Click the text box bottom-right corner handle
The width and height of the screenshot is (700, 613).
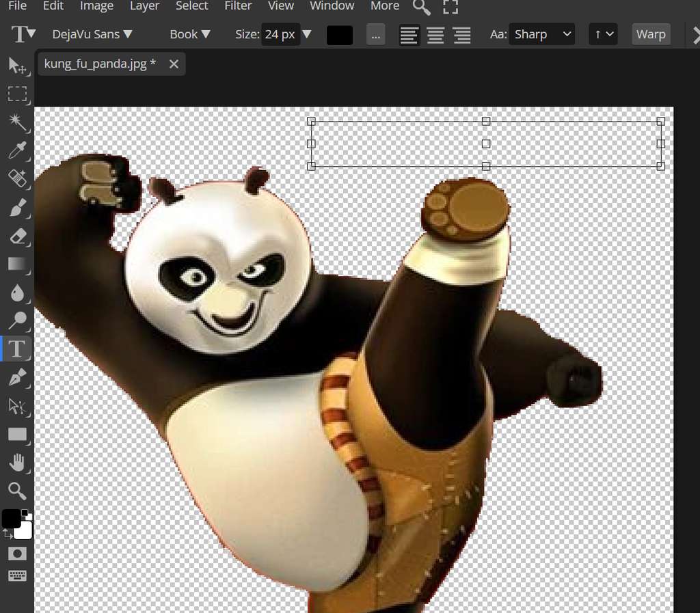coord(661,167)
